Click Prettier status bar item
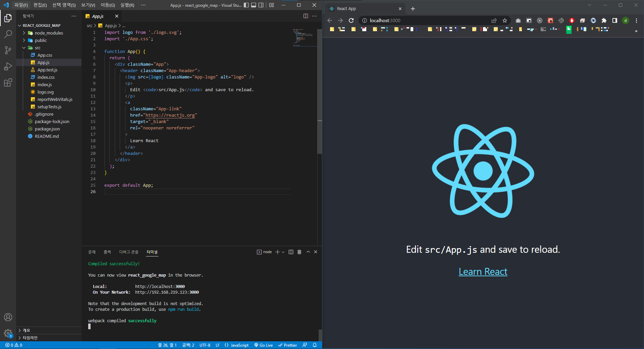644x349 pixels. pyautogui.click(x=287, y=345)
